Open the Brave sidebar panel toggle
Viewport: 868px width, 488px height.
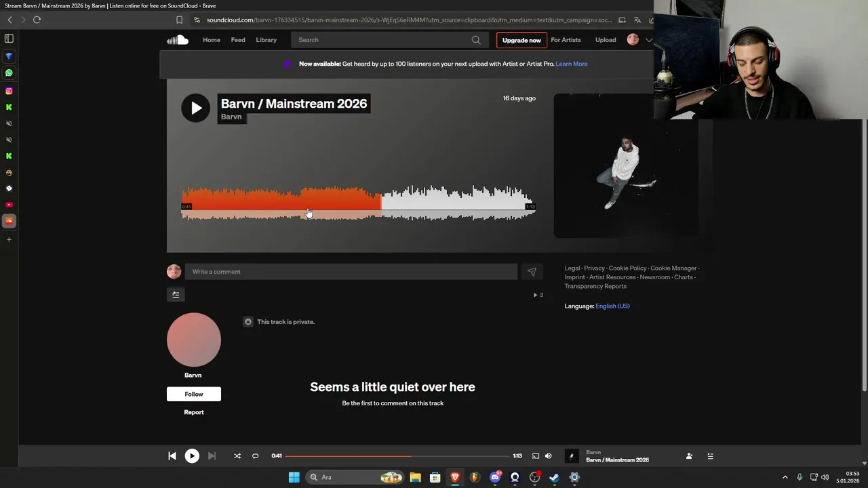pos(9,39)
